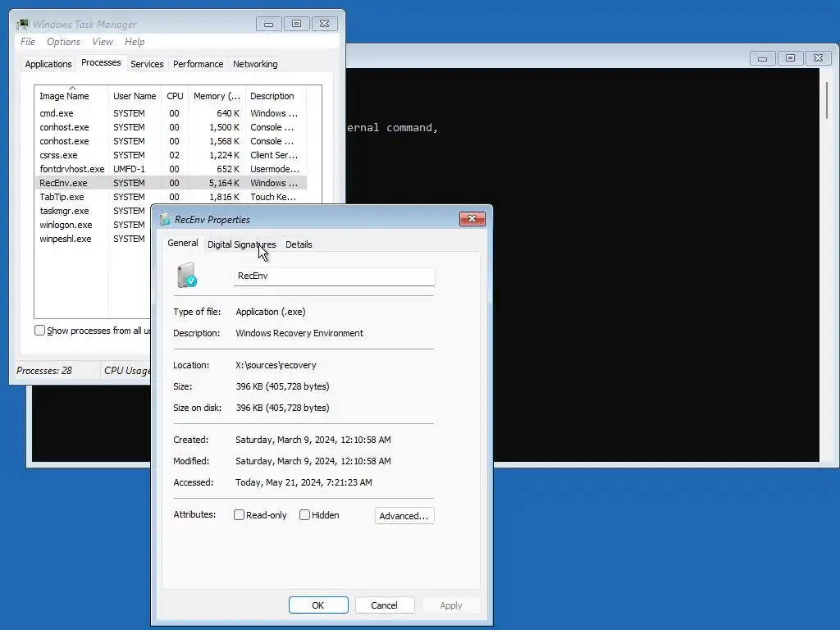Viewport: 840px width, 630px height.
Task: Maximize the command prompt window
Action: [x=790, y=58]
